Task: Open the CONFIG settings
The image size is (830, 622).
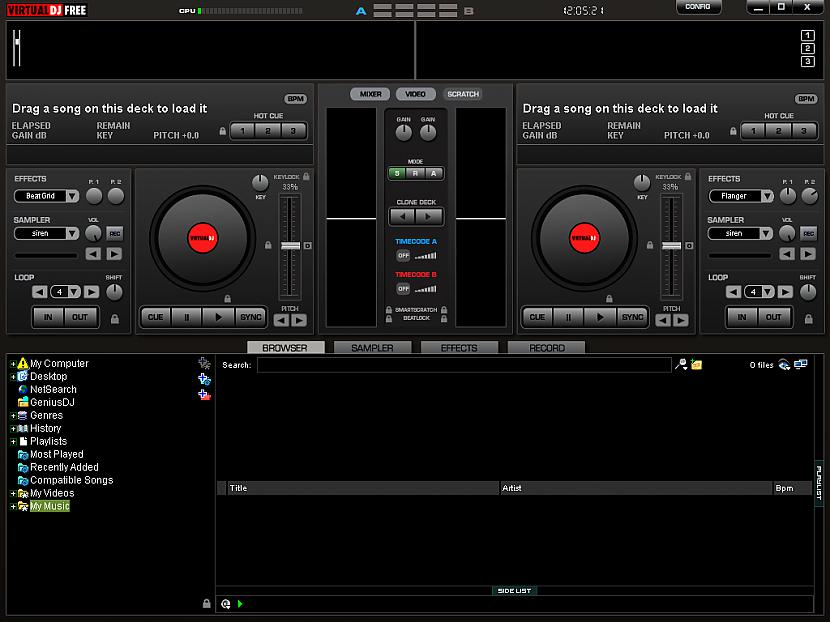Action: (x=698, y=7)
